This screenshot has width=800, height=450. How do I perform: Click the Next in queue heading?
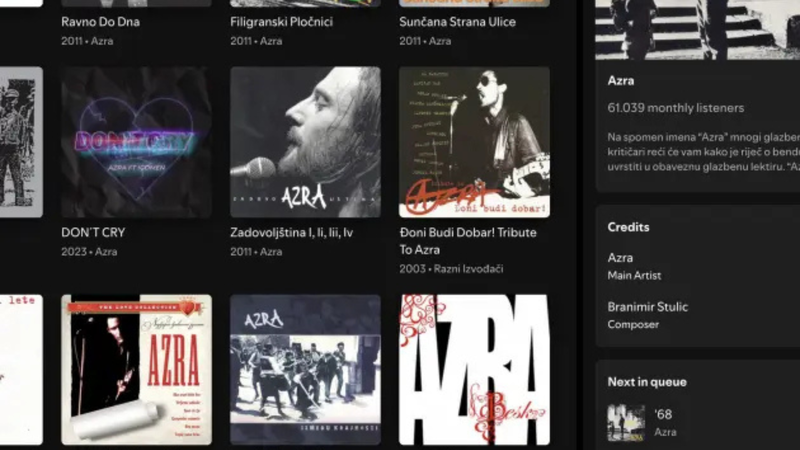click(x=647, y=382)
